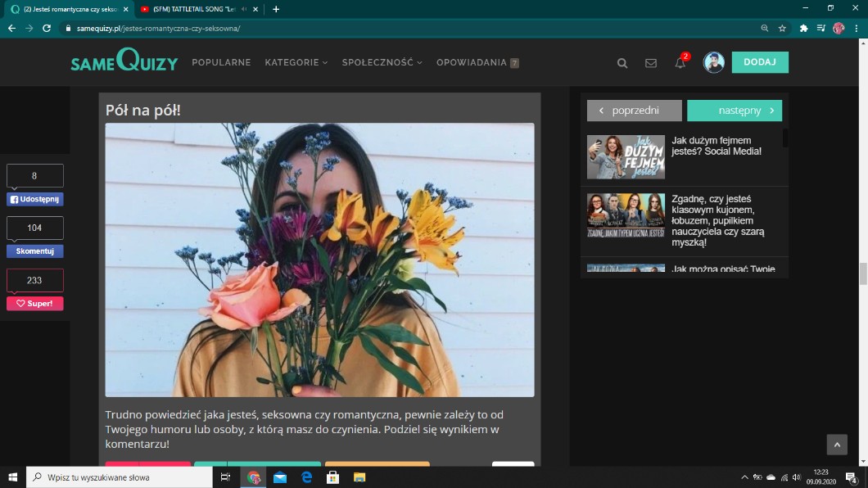Go to next quiz with następny
This screenshot has height=488, width=868.
(735, 111)
